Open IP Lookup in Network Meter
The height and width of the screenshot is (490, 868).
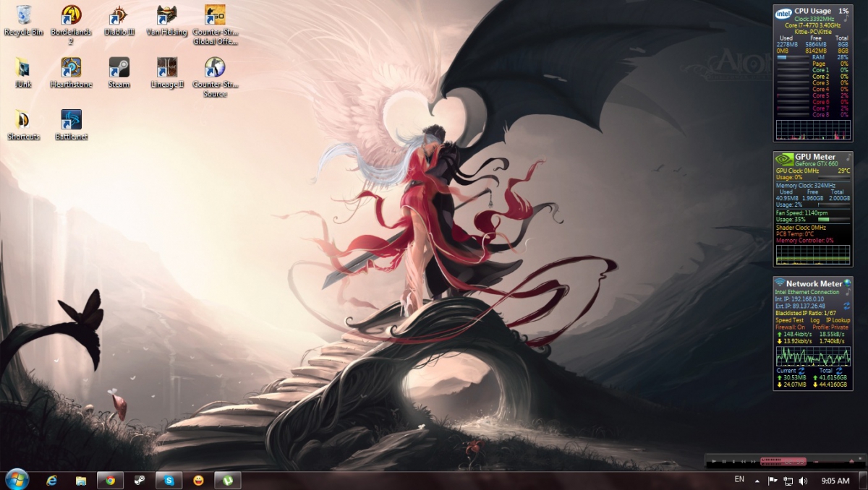[838, 320]
